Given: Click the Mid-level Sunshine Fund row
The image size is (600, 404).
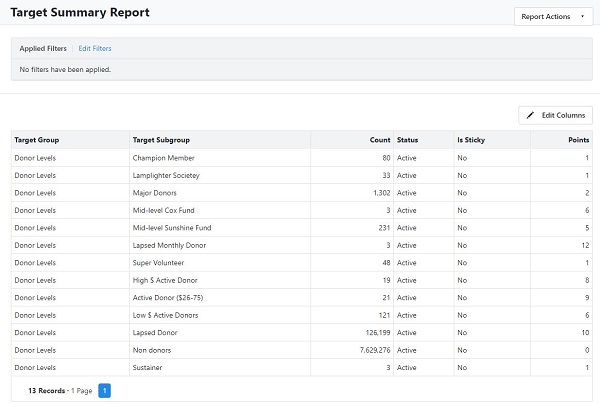Looking at the screenshot, I should [302, 228].
